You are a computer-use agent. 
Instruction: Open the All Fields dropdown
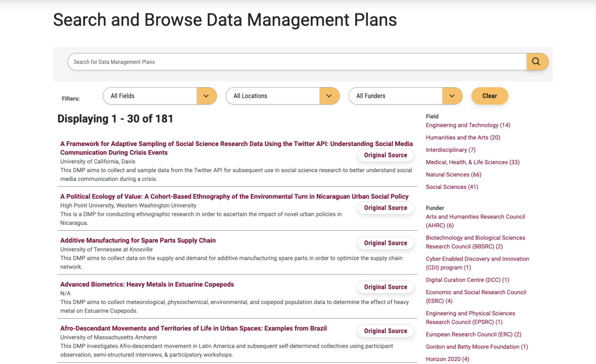coord(159,96)
